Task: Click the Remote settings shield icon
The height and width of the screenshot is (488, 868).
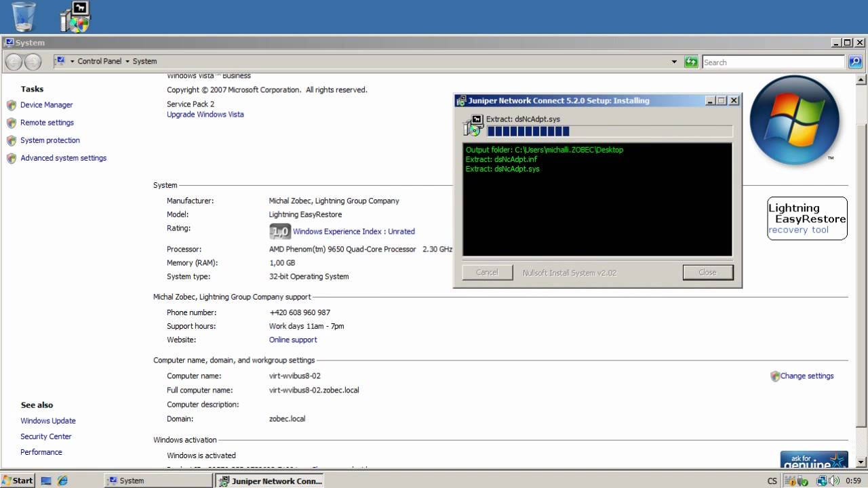Action: click(x=12, y=123)
